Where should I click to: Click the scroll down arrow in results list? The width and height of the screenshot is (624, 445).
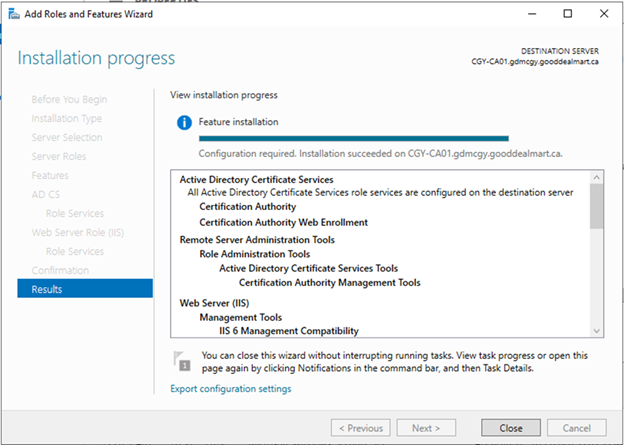[597, 331]
